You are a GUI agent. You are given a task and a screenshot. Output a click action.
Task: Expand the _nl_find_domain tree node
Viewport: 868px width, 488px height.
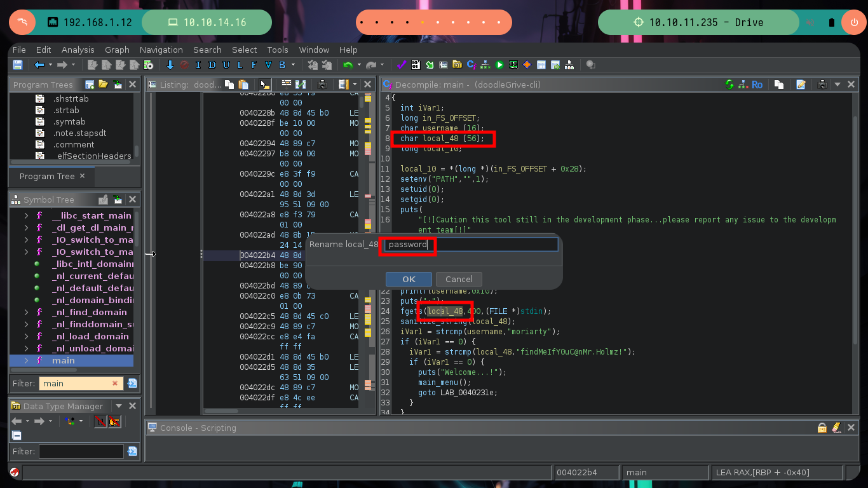(26, 312)
